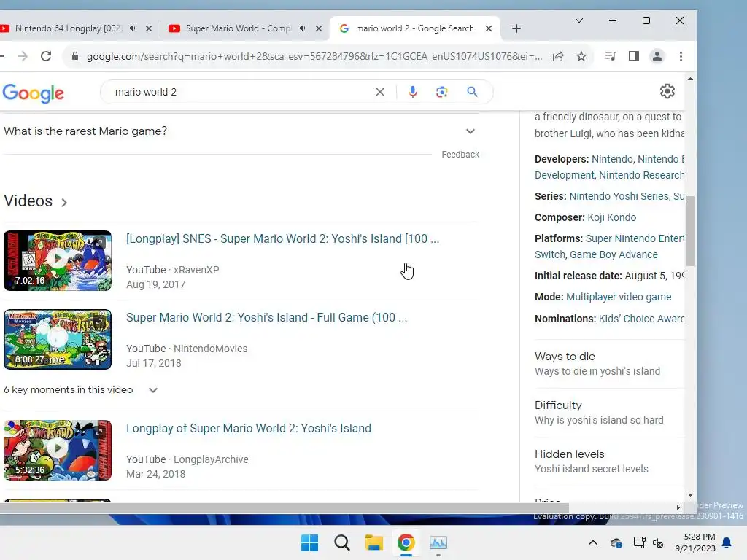The height and width of the screenshot is (560, 747).
Task: Open network status tray icon
Action: point(639,542)
